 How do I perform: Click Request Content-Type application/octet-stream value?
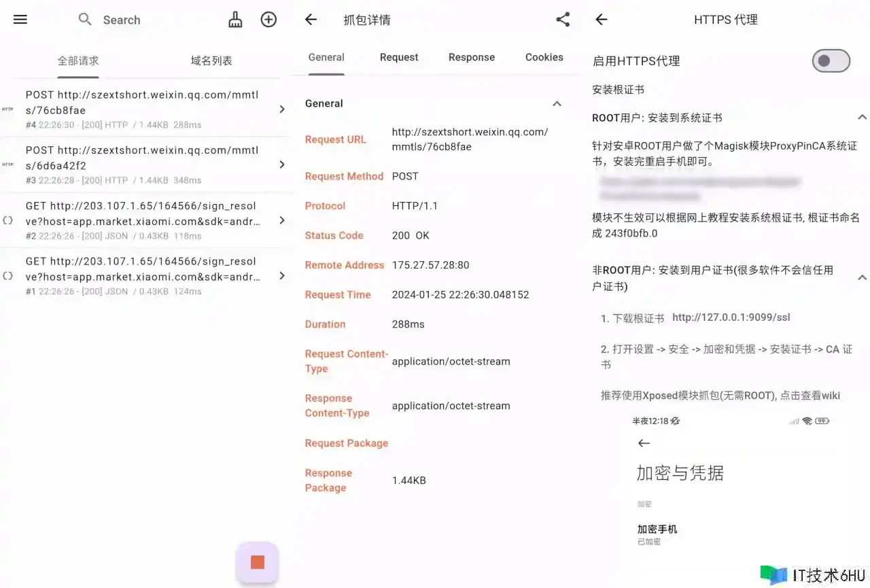(451, 362)
